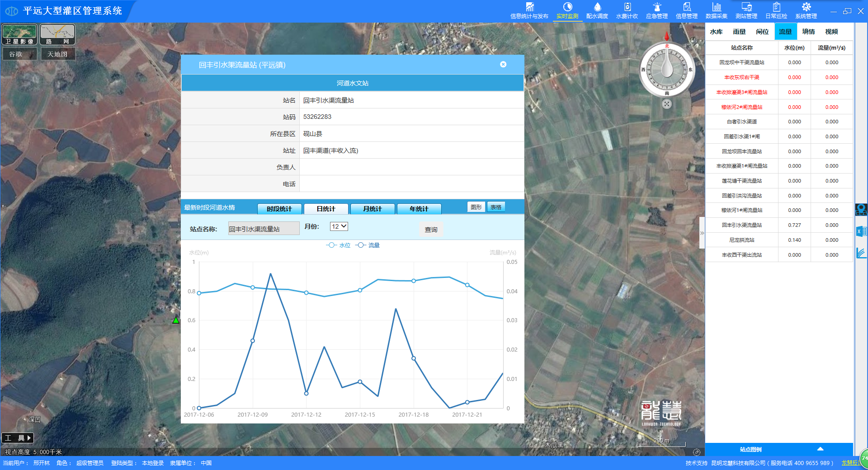Switch to the 视频 tab
Screen dimensions: 868x470
[x=832, y=32]
